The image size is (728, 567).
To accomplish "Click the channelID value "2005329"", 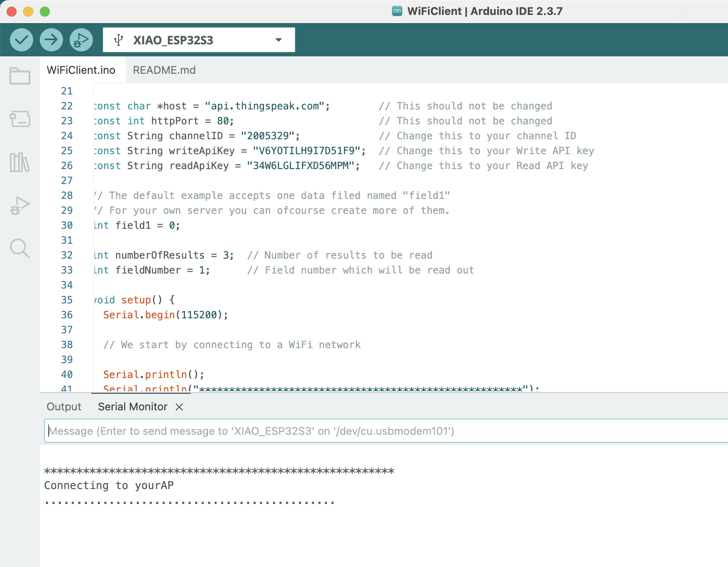I will pyautogui.click(x=267, y=136).
